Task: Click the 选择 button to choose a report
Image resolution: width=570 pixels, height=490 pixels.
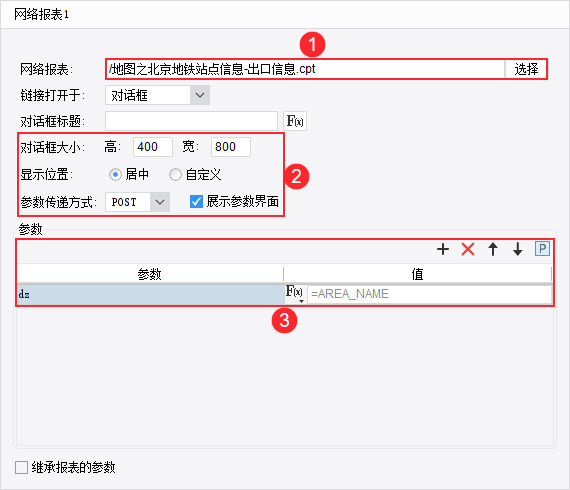Action: pyautogui.click(x=526, y=69)
